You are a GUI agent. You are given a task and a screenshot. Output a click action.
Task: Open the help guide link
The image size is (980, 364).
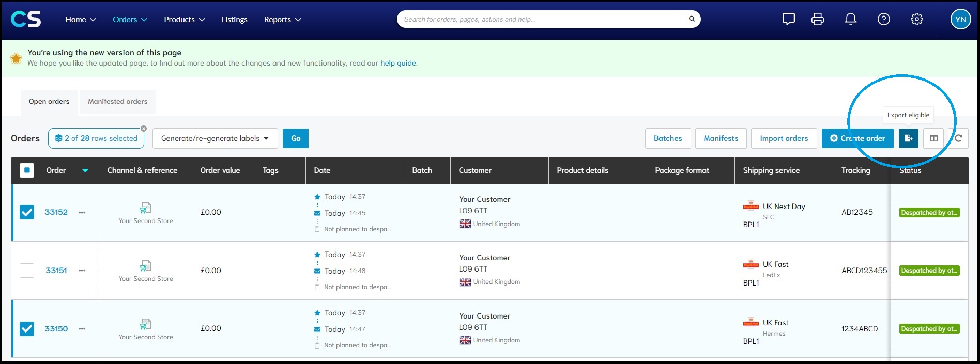(398, 63)
